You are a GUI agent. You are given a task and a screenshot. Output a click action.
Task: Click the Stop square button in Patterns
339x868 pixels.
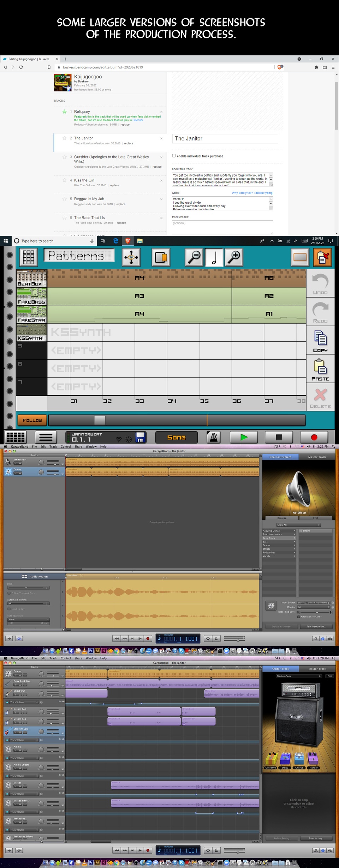tap(279, 437)
